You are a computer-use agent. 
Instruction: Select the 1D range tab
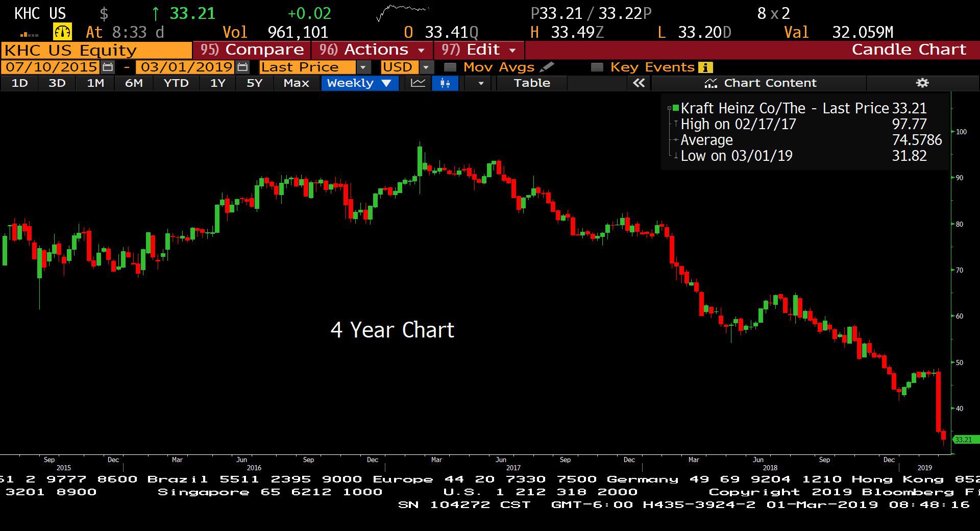click(x=19, y=83)
